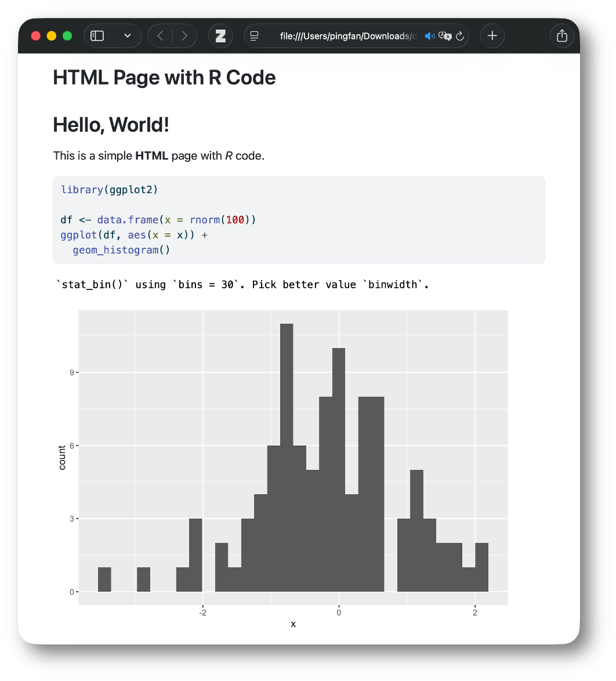Click the stat_bin() output message
Screen dimensions: 616x681
[242, 285]
